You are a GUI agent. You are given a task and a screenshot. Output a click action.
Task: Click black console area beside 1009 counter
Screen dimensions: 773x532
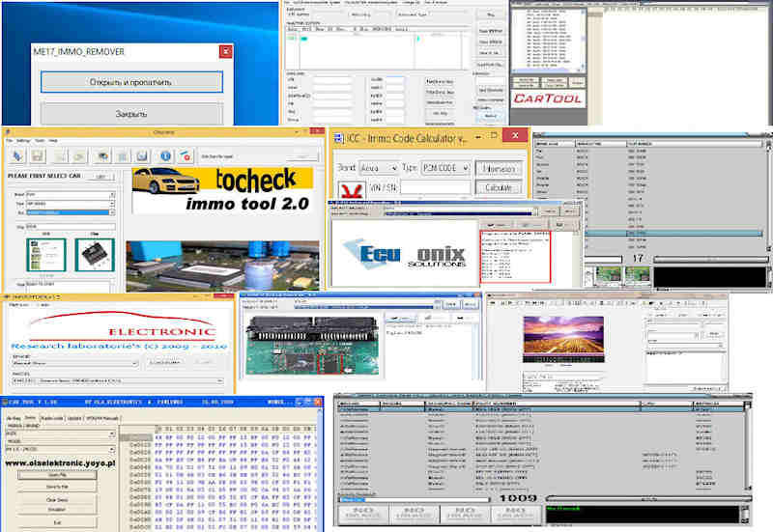tap(644, 515)
